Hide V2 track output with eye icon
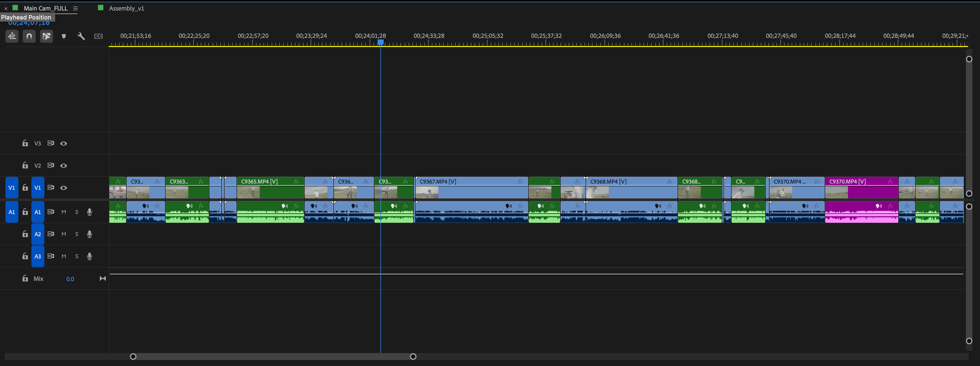 (x=64, y=166)
